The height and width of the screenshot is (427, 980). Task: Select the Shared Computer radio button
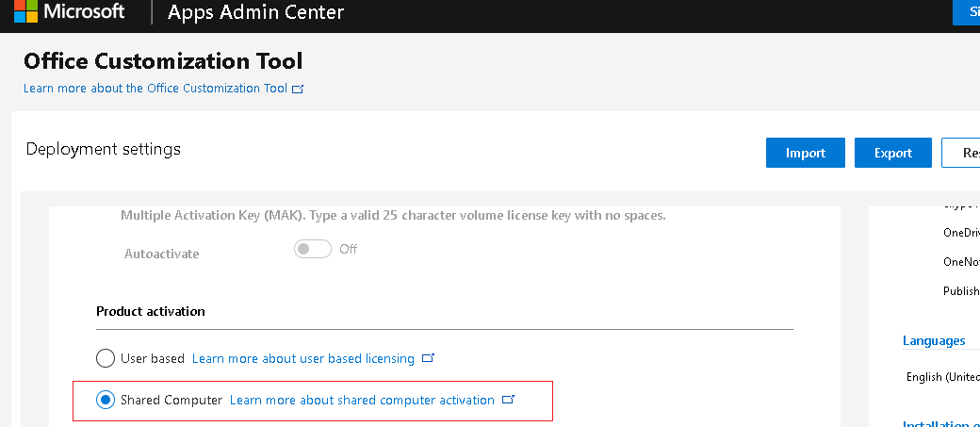click(105, 400)
